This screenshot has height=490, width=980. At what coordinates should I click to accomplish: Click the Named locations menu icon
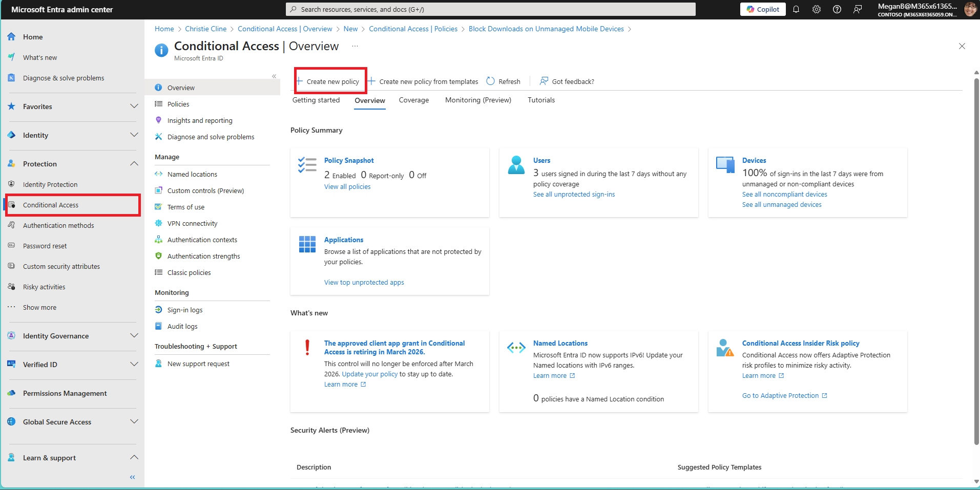click(159, 174)
